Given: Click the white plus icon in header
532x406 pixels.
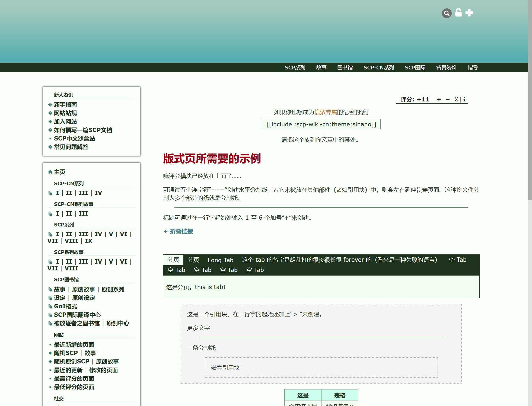Looking at the screenshot, I should point(469,13).
